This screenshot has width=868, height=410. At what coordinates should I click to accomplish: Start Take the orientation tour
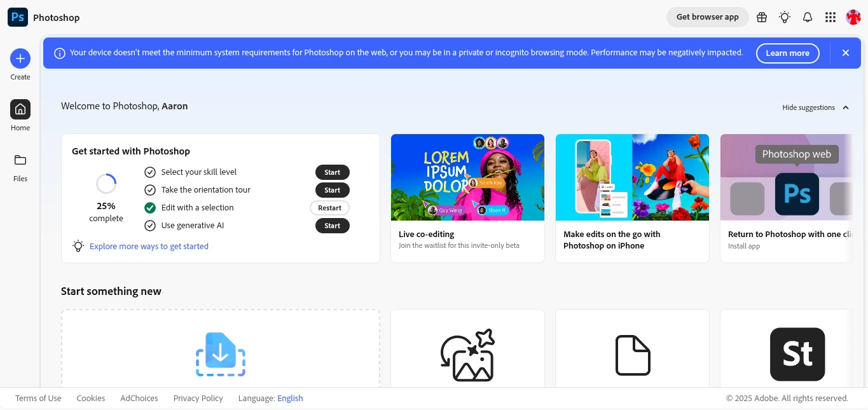pos(333,190)
